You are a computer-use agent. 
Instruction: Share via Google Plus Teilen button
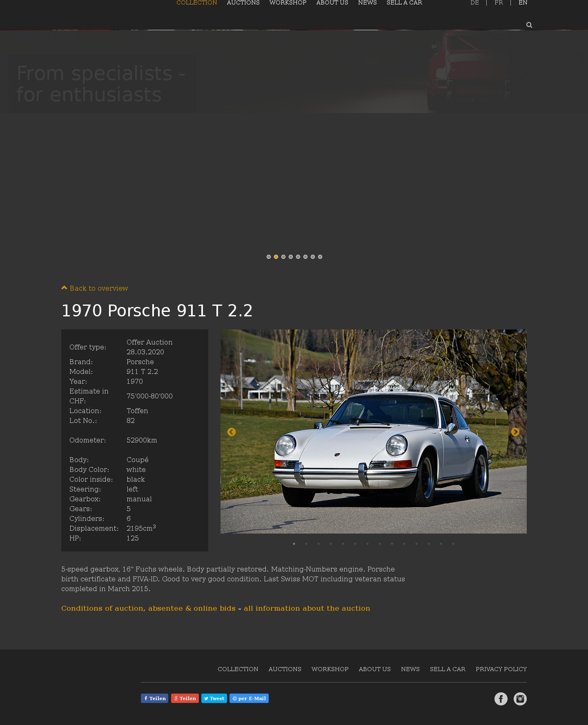point(185,698)
